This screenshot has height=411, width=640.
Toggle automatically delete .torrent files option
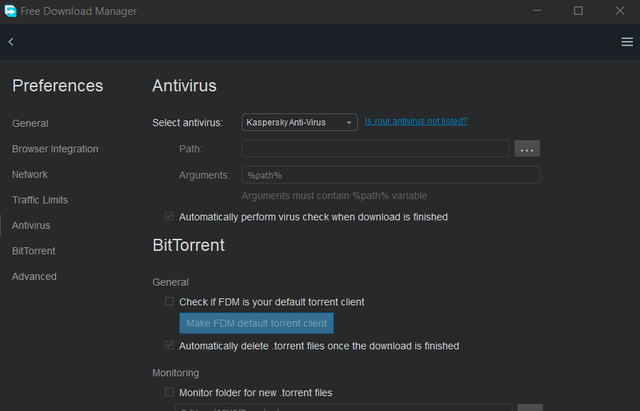[x=169, y=345]
